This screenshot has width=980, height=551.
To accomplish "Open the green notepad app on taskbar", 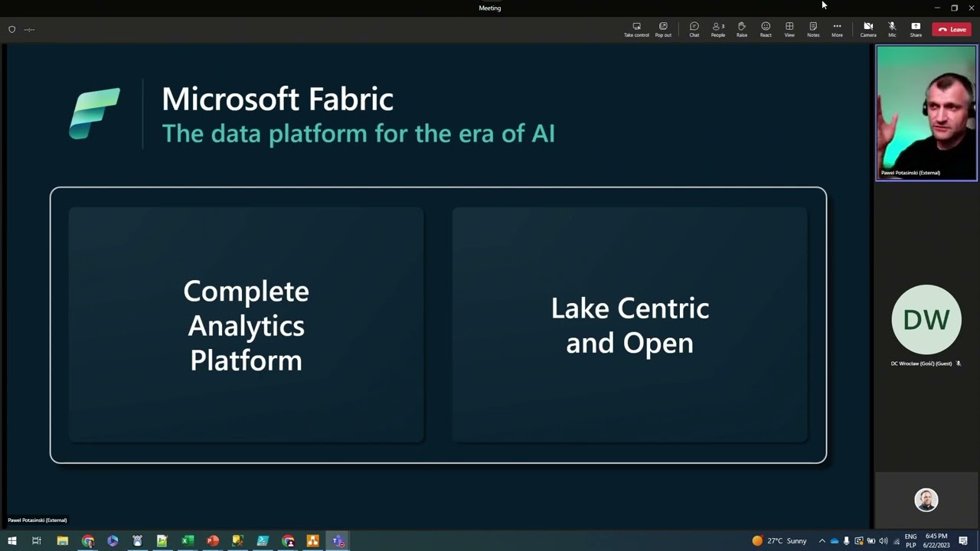I will 162,541.
